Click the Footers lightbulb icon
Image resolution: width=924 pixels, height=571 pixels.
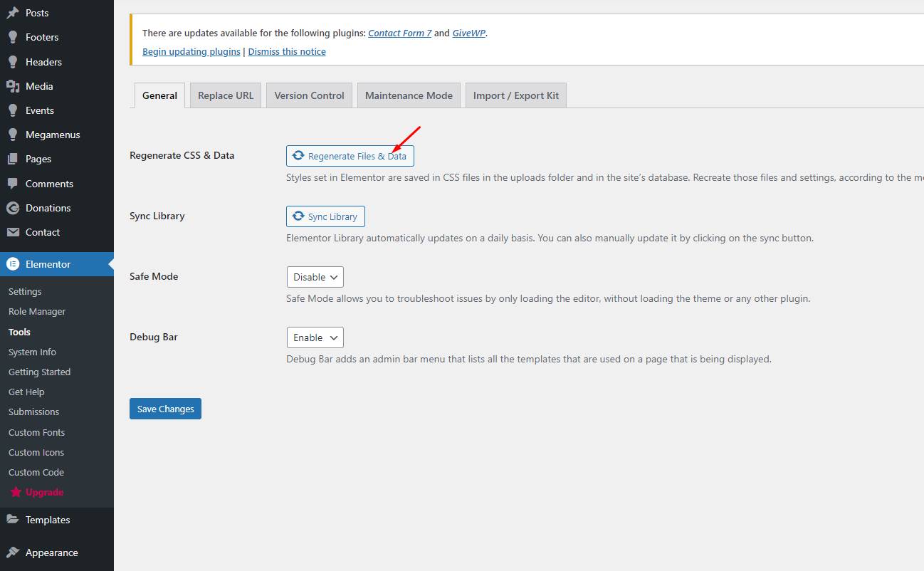[13, 37]
